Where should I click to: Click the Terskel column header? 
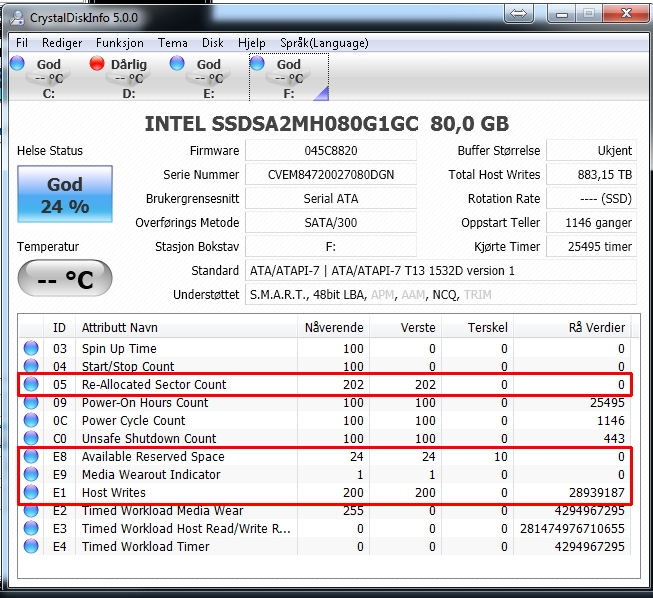(x=478, y=327)
